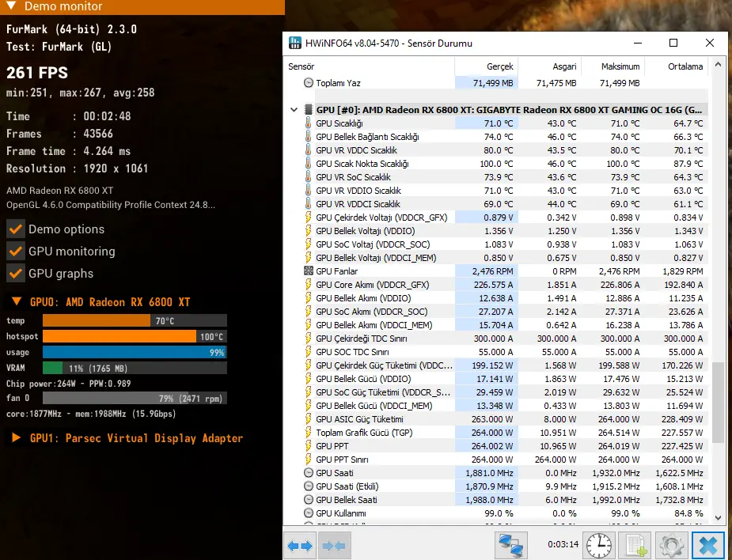
Task: Click the shrink columns arrows button in HWiNFO
Action: pos(334,545)
